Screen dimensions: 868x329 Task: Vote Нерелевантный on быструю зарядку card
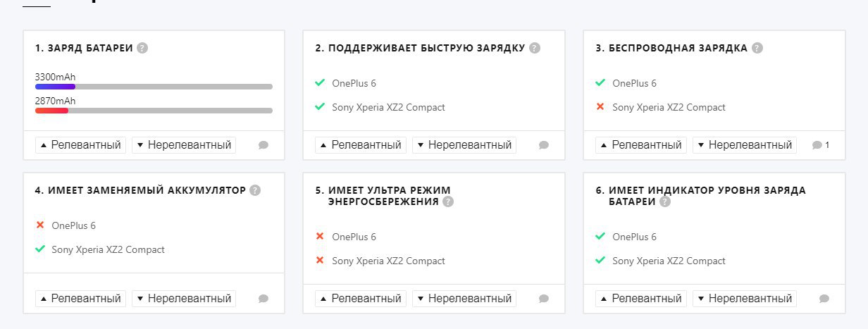464,145
